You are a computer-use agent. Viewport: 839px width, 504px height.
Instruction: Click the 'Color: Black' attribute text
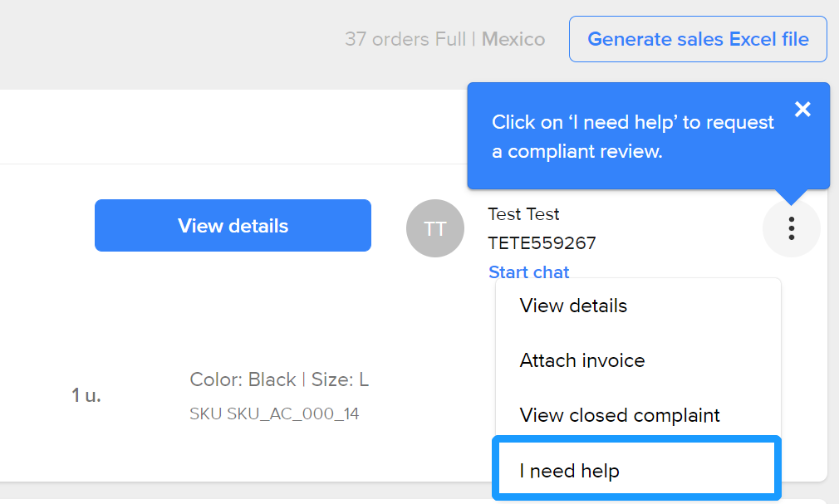[243, 379]
